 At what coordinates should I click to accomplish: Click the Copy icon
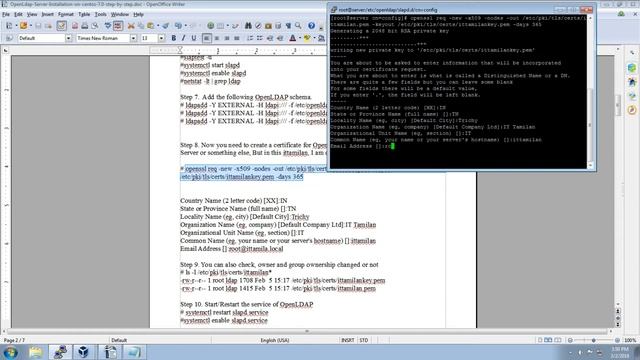(x=141, y=26)
